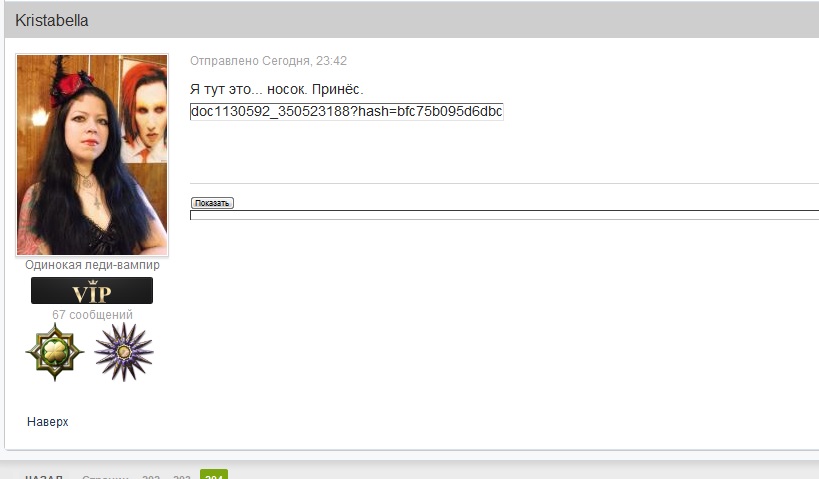This screenshot has height=479, width=819.
Task: Click the Kristabella username in the header
Action: (x=52, y=20)
